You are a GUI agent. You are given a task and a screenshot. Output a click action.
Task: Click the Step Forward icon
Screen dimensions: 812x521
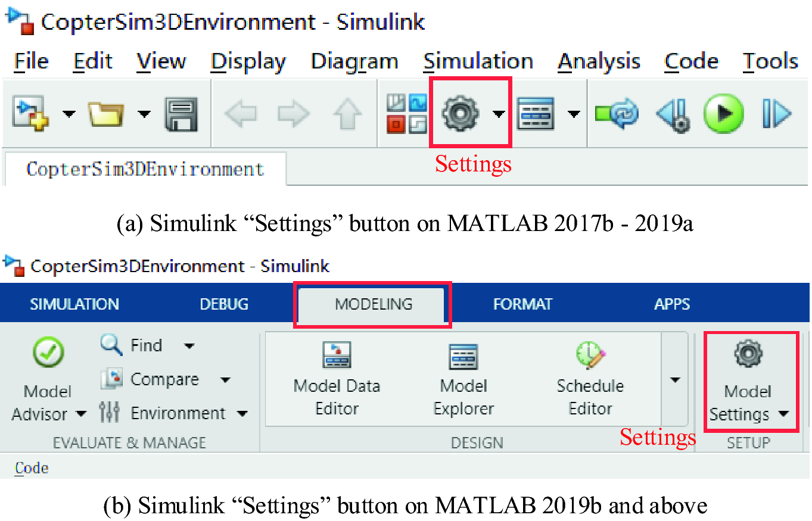click(776, 113)
